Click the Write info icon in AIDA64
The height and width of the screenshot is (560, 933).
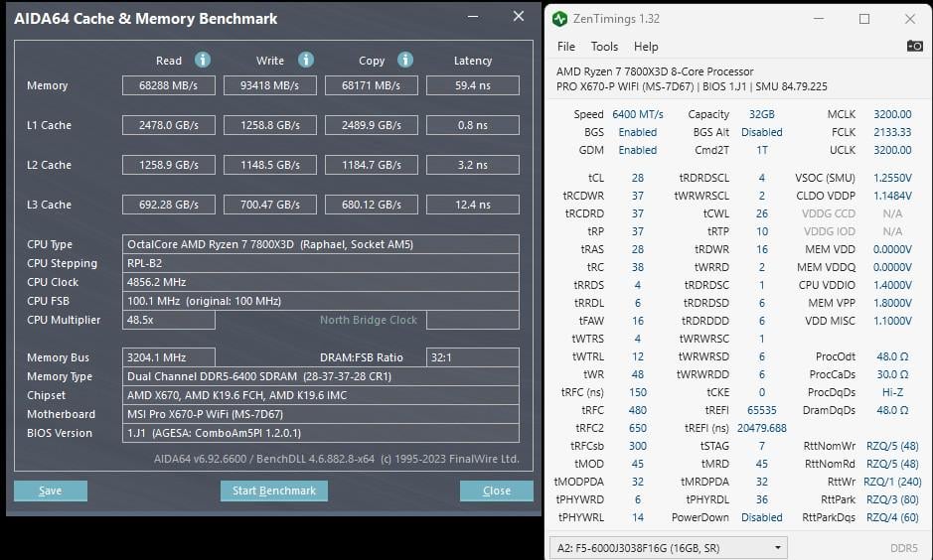306,60
